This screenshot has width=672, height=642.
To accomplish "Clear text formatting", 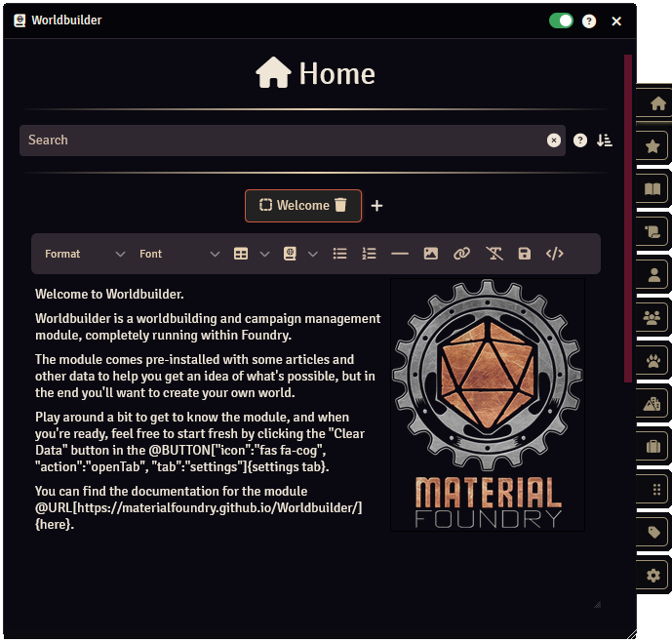I will pyautogui.click(x=494, y=254).
